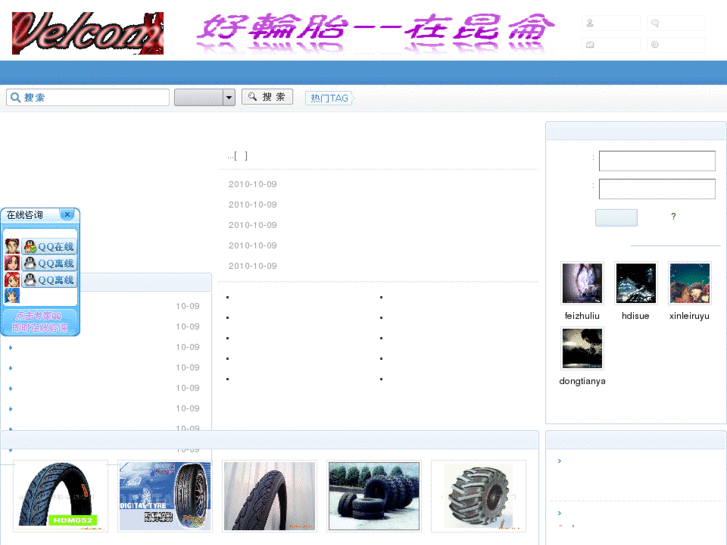Click the blue-haired avatar in the chat widget
The image size is (727, 545).
click(x=12, y=295)
